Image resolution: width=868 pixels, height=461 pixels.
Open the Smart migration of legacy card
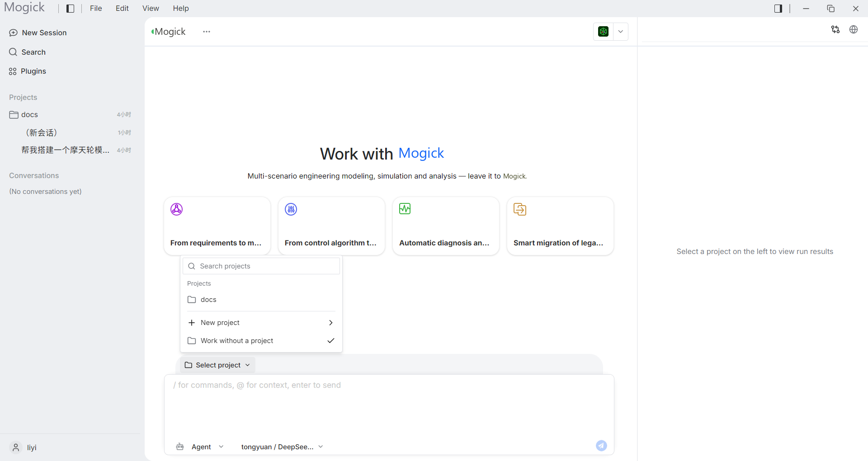click(561, 226)
